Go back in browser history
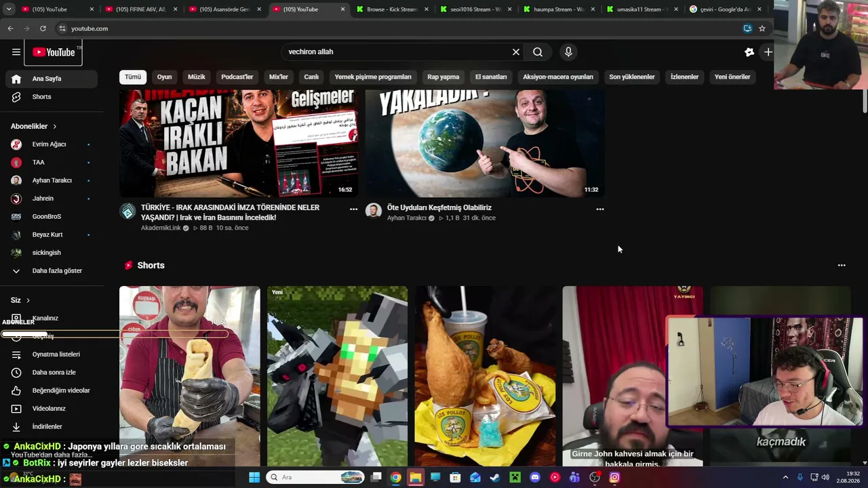868x488 pixels. click(10, 28)
